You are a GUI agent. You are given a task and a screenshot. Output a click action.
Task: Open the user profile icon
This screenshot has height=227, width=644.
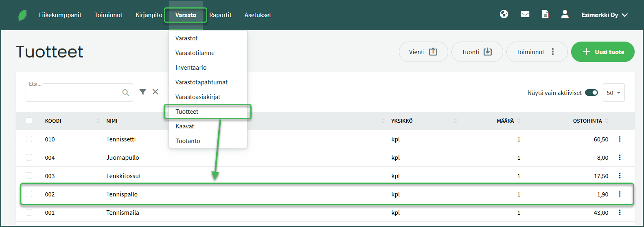(x=565, y=14)
